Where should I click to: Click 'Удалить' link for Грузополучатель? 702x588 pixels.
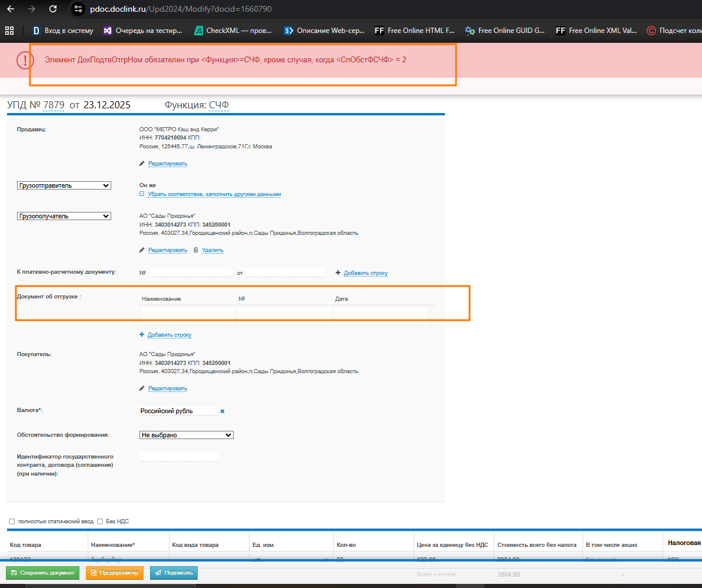click(x=212, y=250)
